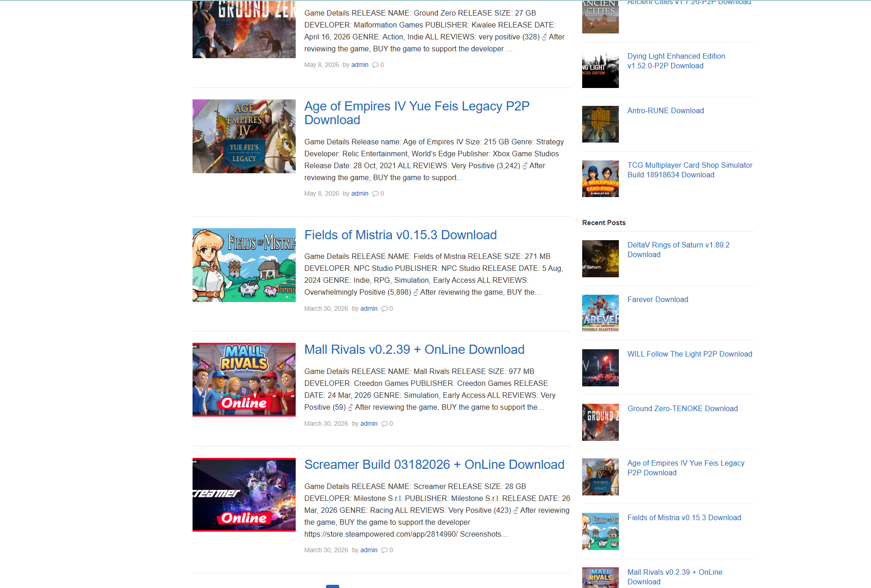Open Fields of Mistria link in Recent Posts
Screen dimensions: 871x588
(x=684, y=518)
